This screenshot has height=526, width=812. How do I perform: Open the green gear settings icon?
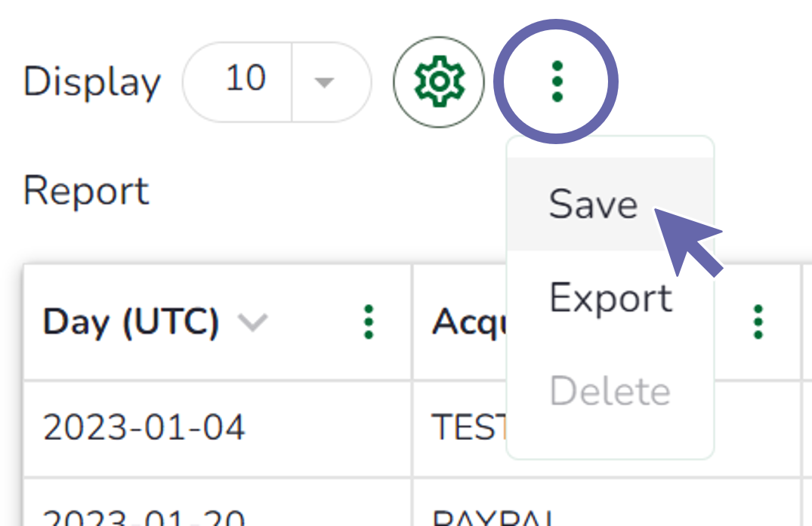tap(438, 82)
